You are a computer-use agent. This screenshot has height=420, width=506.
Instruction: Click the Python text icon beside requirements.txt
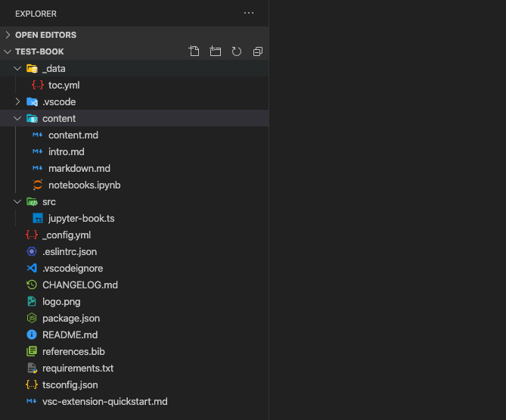[x=32, y=368]
